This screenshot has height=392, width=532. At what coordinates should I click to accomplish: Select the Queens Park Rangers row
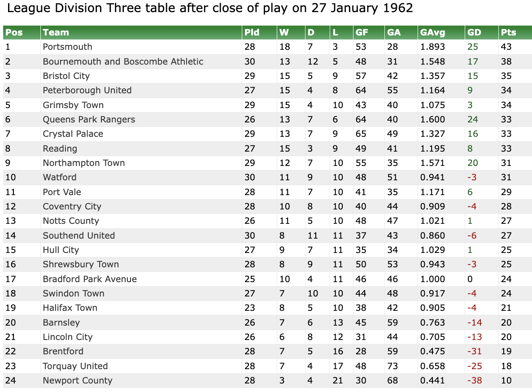click(89, 119)
